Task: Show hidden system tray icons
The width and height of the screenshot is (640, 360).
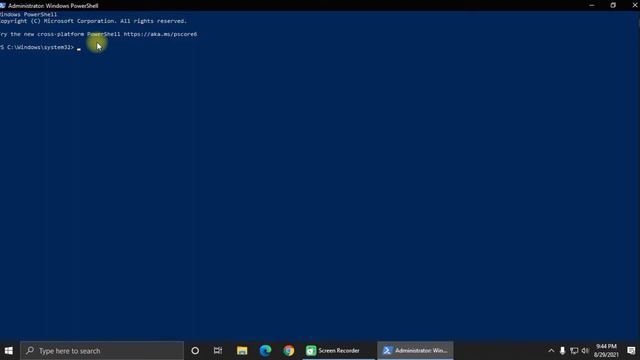Action: click(551, 351)
